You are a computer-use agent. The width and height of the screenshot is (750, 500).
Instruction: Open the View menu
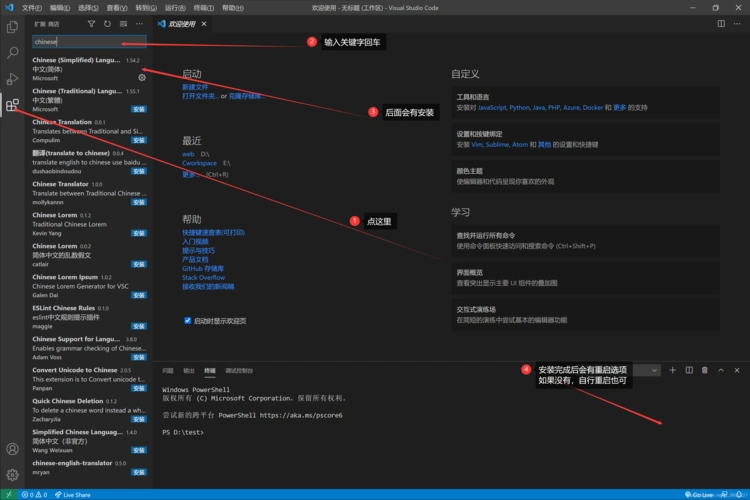point(117,8)
